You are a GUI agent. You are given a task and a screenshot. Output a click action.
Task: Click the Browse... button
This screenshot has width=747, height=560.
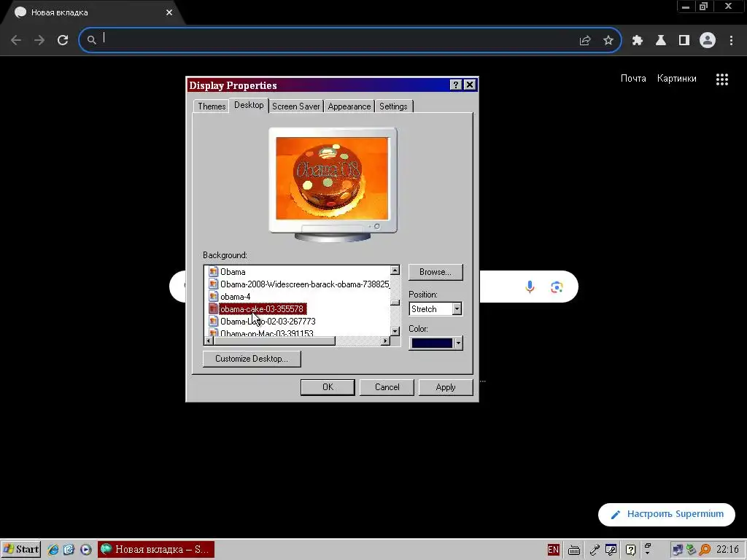(436, 272)
